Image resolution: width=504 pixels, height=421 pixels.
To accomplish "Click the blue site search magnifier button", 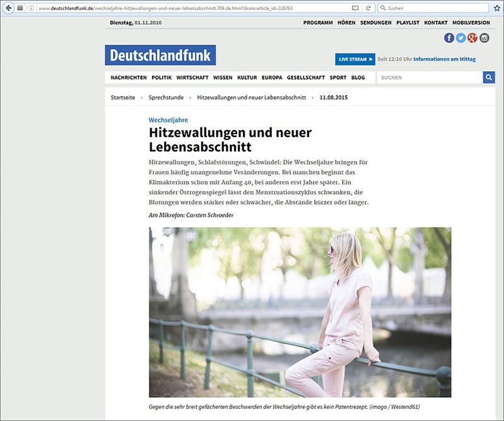I will [x=489, y=77].
